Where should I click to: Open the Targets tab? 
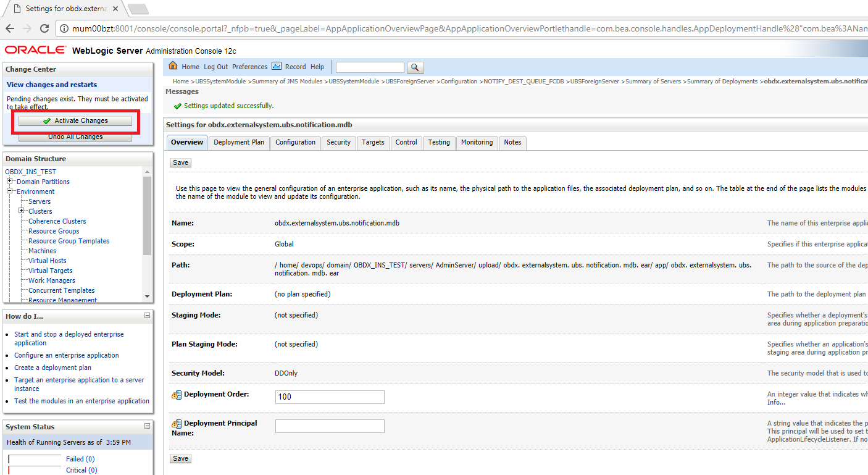click(x=373, y=142)
